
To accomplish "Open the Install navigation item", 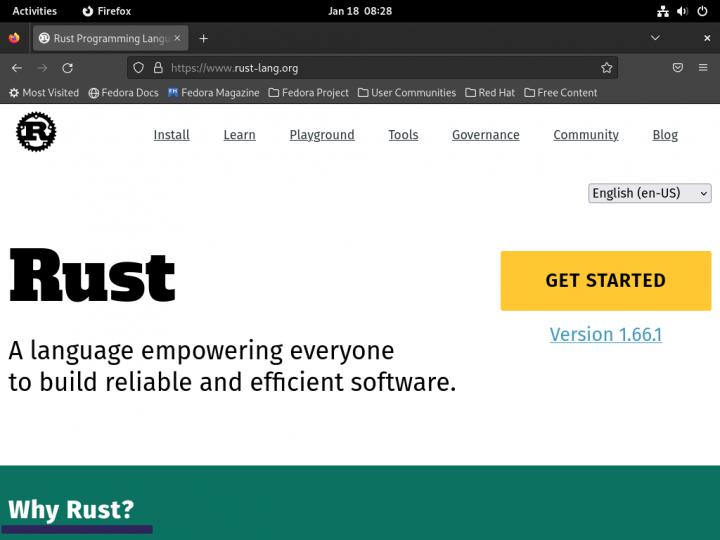I will click(171, 135).
